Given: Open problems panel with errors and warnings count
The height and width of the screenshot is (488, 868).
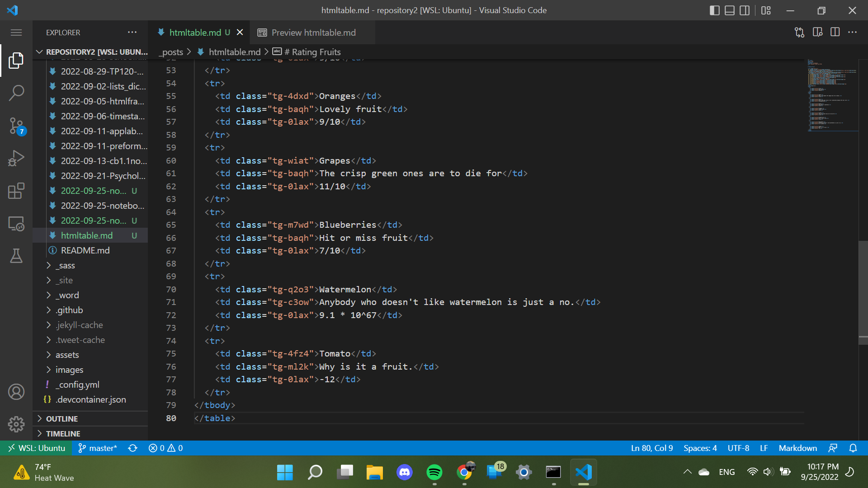Looking at the screenshot, I should coord(166,448).
